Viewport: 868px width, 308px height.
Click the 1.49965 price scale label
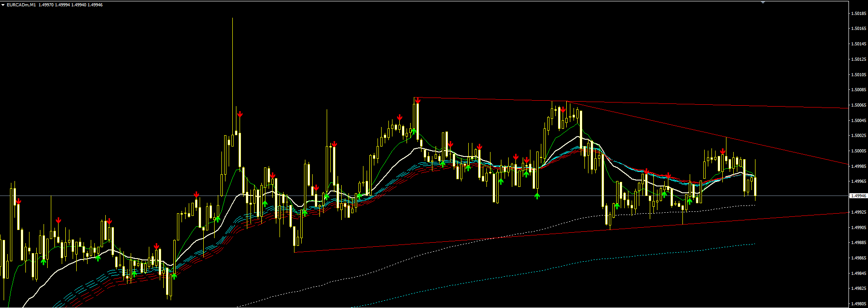[x=859, y=181]
